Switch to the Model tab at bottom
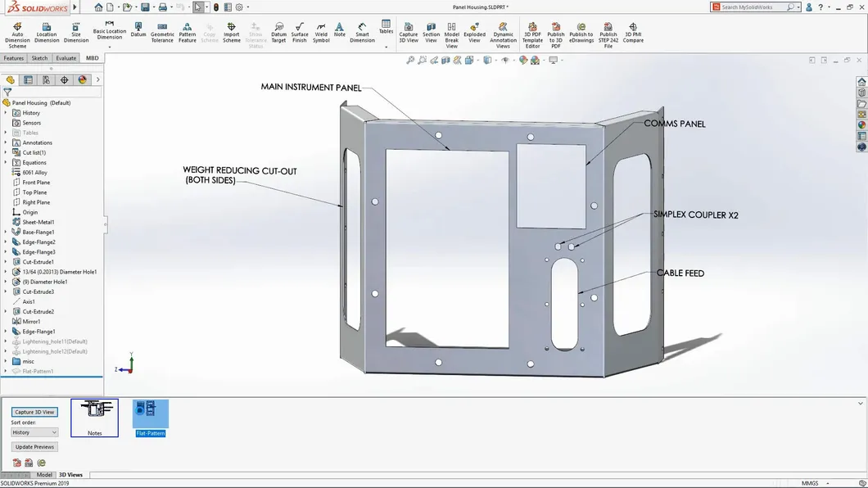Screen dimensions: 868x488 (x=44, y=474)
